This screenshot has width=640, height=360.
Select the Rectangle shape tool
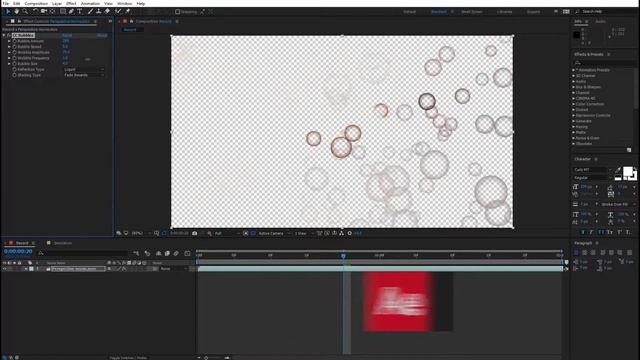(x=63, y=11)
